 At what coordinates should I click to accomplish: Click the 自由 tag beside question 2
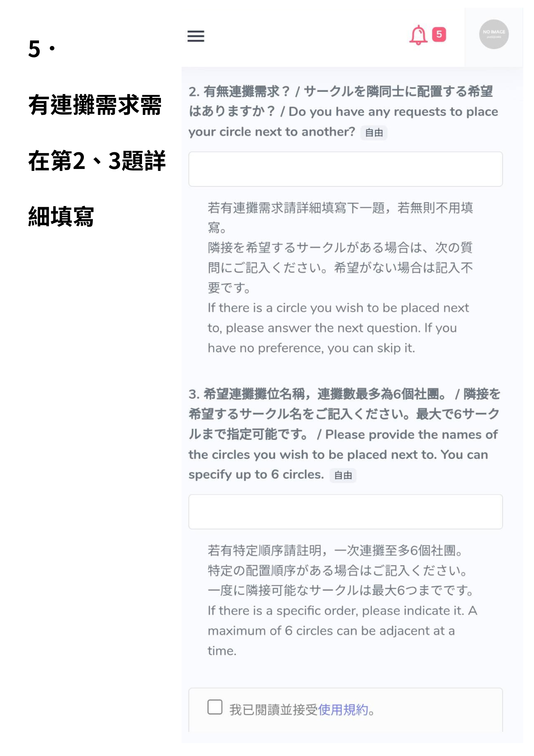[x=374, y=133]
